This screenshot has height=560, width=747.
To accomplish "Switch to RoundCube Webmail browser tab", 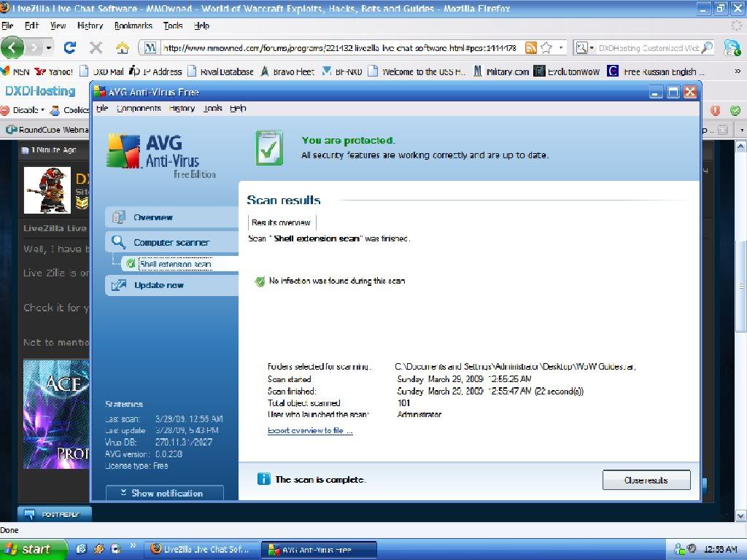I will pyautogui.click(x=46, y=130).
